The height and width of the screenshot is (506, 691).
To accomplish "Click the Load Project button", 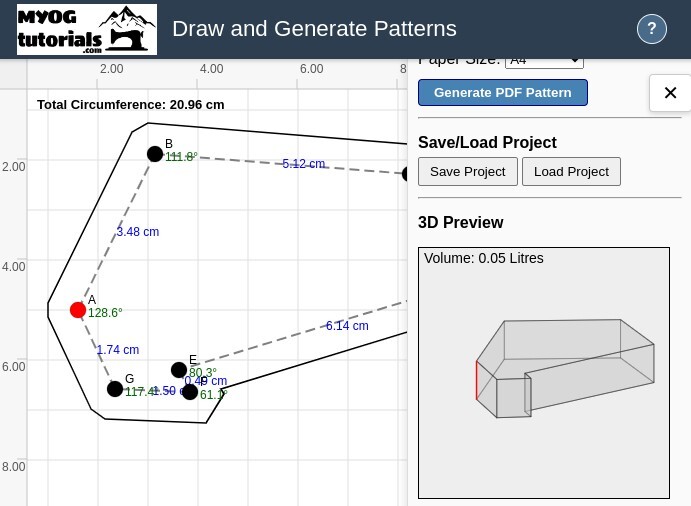I will pyautogui.click(x=571, y=172).
